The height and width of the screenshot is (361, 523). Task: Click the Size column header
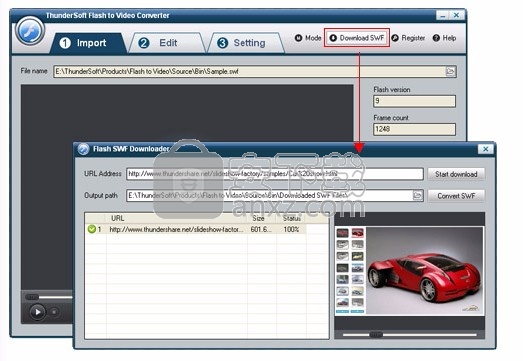pyautogui.click(x=262, y=218)
